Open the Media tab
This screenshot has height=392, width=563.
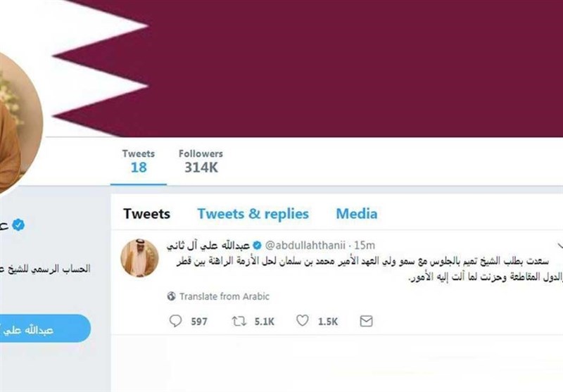coord(357,214)
